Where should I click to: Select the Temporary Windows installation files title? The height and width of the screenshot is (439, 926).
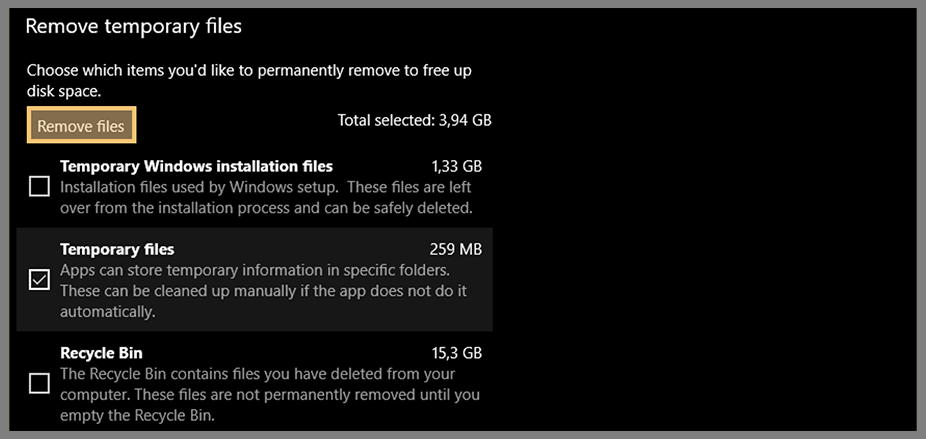(197, 167)
